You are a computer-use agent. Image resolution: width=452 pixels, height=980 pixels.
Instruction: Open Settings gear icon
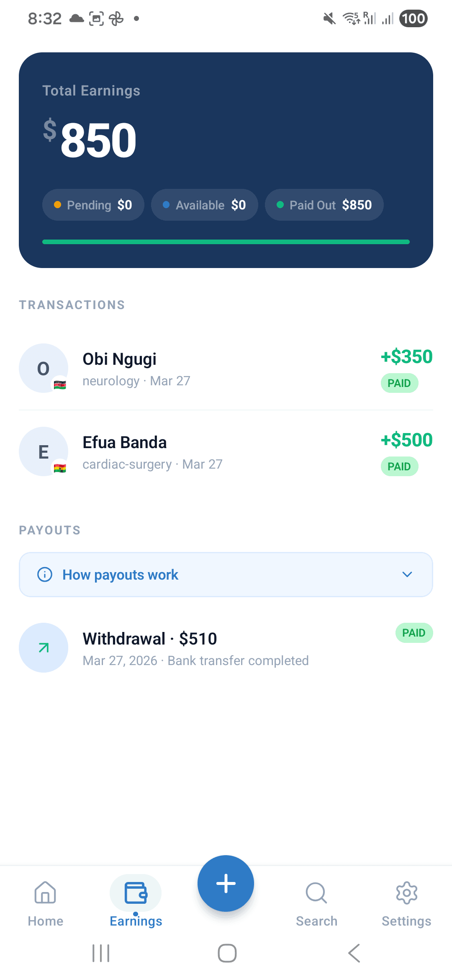(x=406, y=893)
